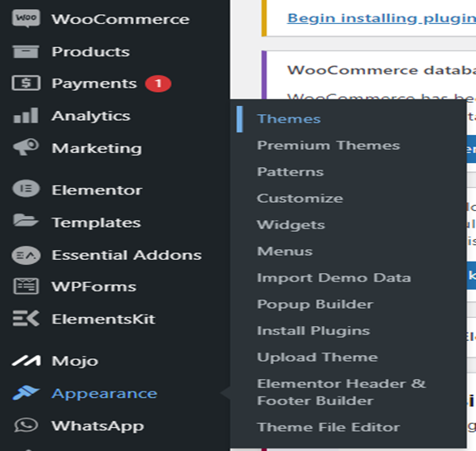
Task: Click the Analytics bar chart icon
Action: [26, 115]
